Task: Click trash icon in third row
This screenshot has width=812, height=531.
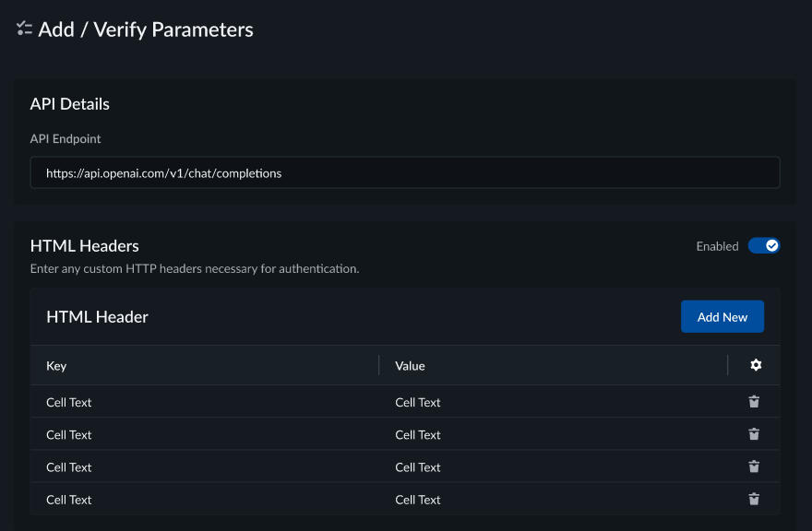Action: pyautogui.click(x=754, y=466)
